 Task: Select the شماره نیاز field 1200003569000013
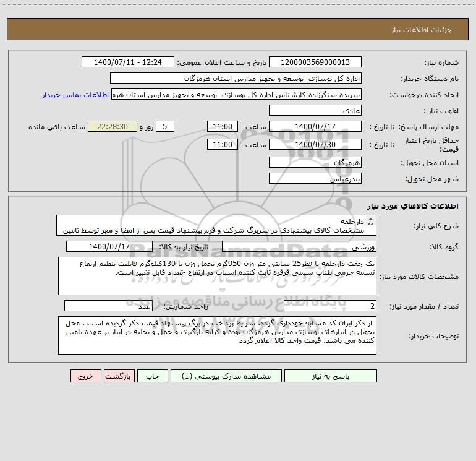[x=315, y=62]
